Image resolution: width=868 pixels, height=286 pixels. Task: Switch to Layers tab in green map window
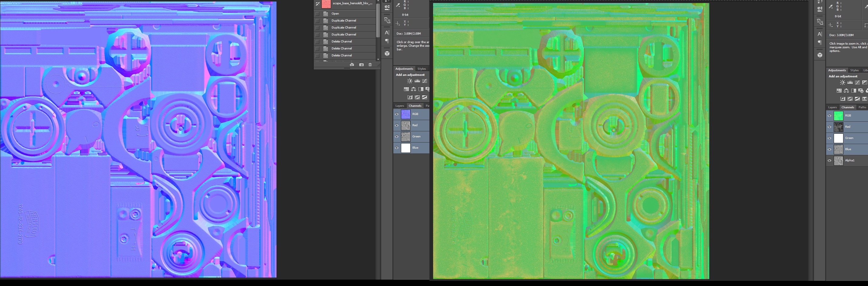click(x=832, y=107)
